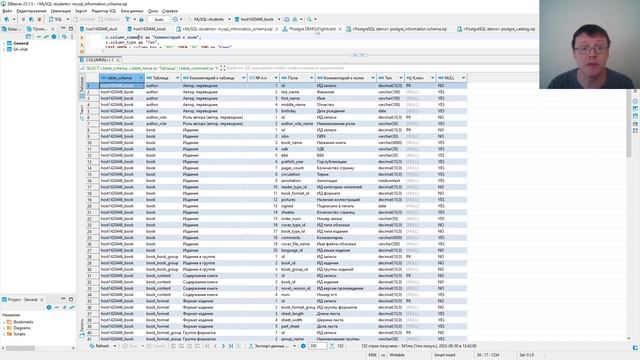Viewport: 640px width, 360px height.
Task: Click the navigator settings gear icon
Action: click(54, 37)
